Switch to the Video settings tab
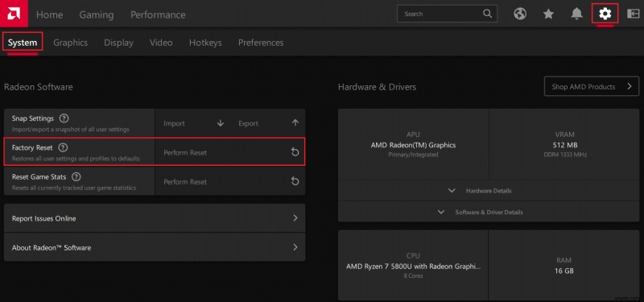 (161, 43)
